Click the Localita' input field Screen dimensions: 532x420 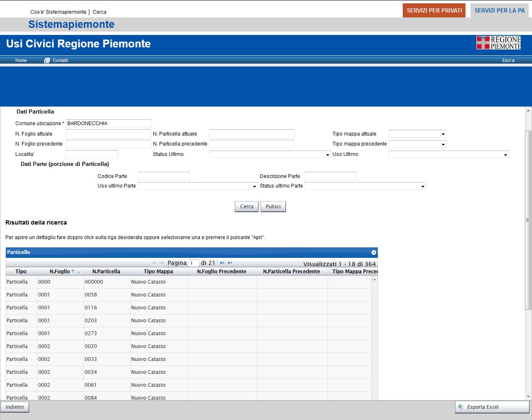pyautogui.click(x=92, y=154)
